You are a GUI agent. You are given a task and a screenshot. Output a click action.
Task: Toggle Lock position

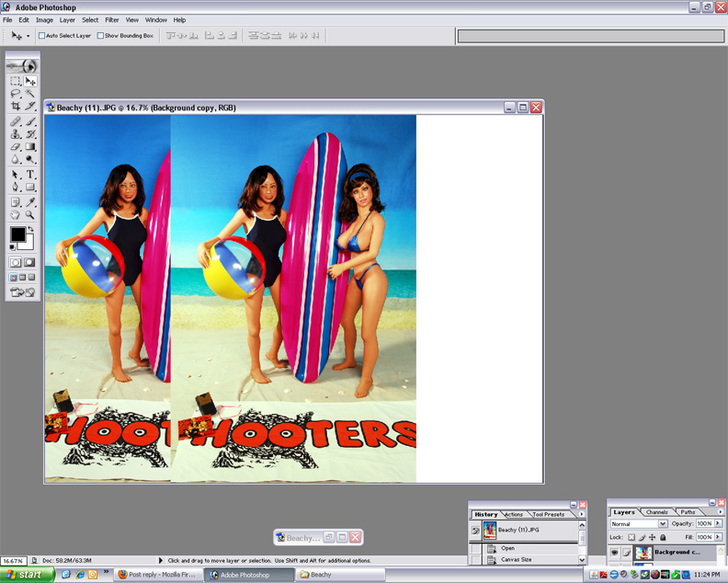point(653,537)
